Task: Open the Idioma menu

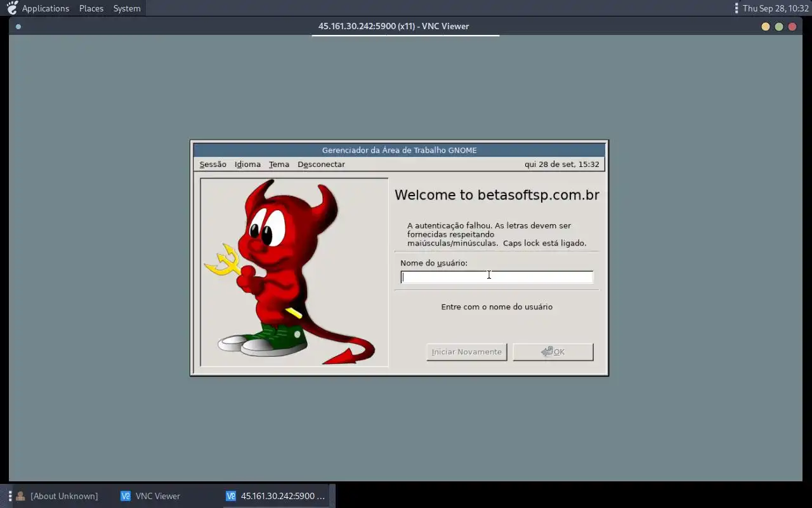Action: (247, 164)
